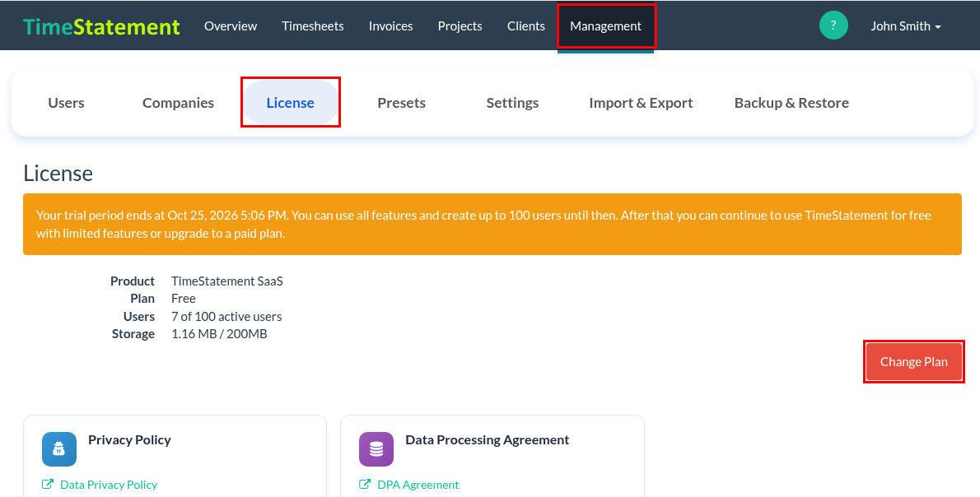Click the Data Processing Agreement database icon

376,449
